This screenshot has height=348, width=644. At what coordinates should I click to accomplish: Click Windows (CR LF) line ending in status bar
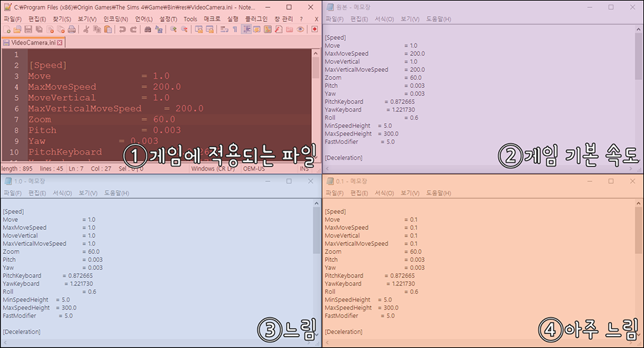pos(212,169)
